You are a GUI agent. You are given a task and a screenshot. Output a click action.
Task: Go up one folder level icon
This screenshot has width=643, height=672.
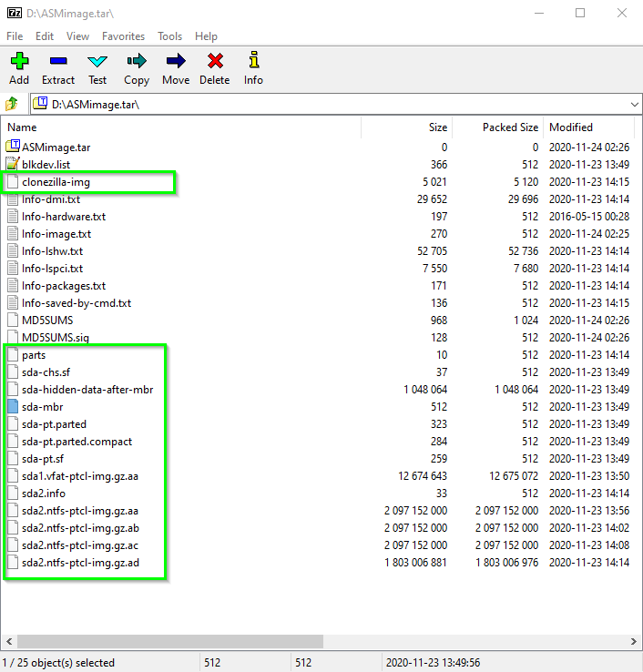click(12, 104)
